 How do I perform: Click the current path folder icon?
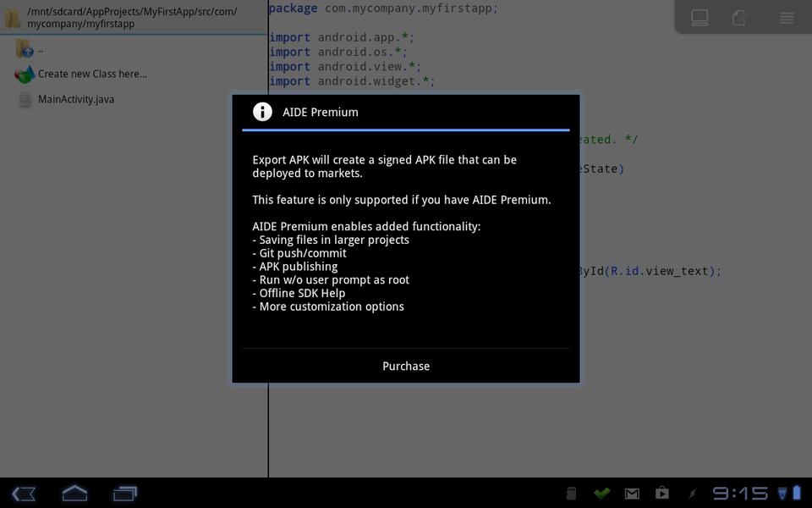click(13, 18)
